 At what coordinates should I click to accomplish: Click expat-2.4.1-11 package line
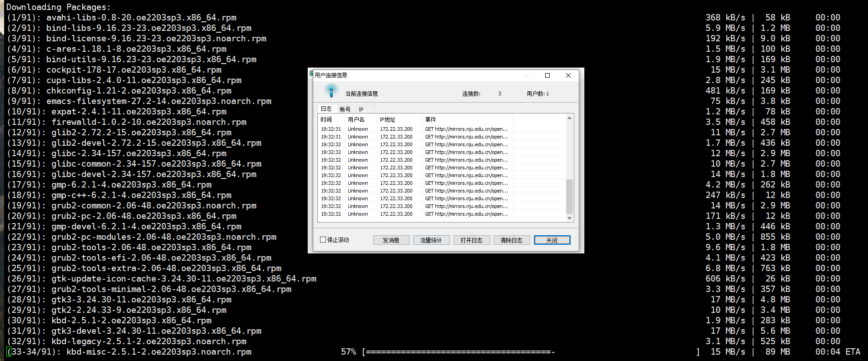(116, 111)
